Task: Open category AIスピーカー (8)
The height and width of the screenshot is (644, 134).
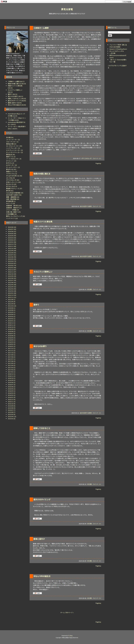Action: coord(12,165)
